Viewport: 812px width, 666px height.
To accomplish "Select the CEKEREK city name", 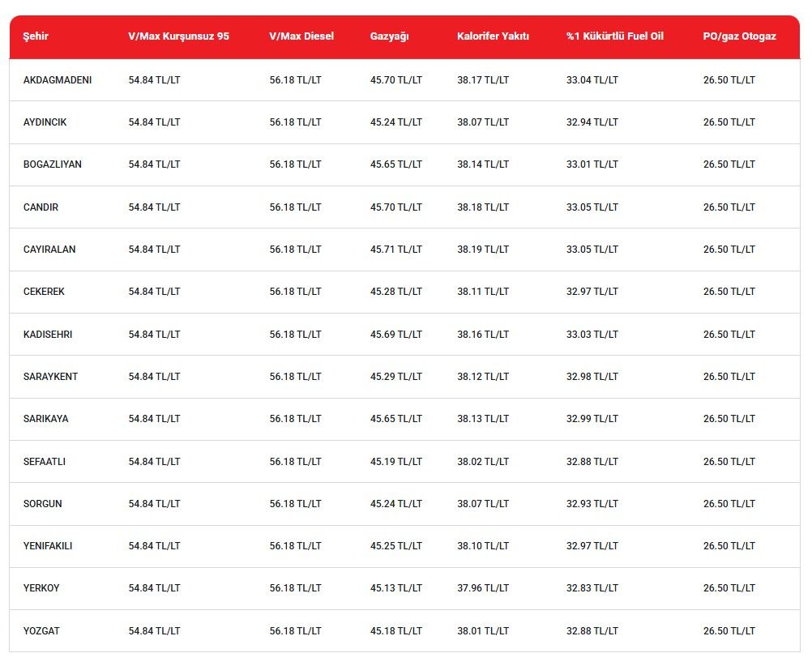I will [x=44, y=292].
